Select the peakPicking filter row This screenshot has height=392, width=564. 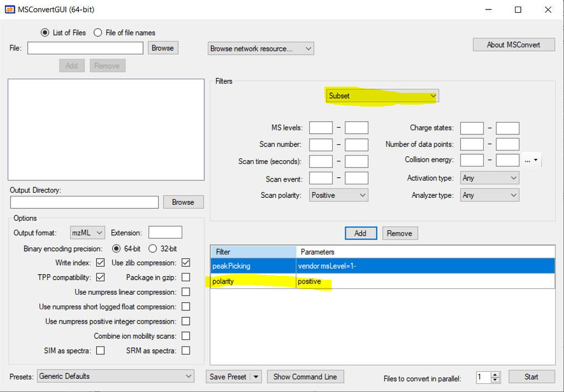[383, 266]
